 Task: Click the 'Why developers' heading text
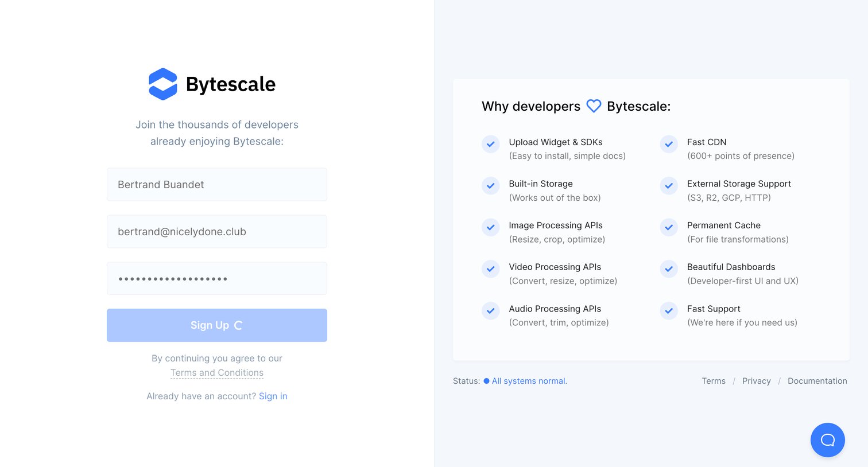tap(531, 106)
